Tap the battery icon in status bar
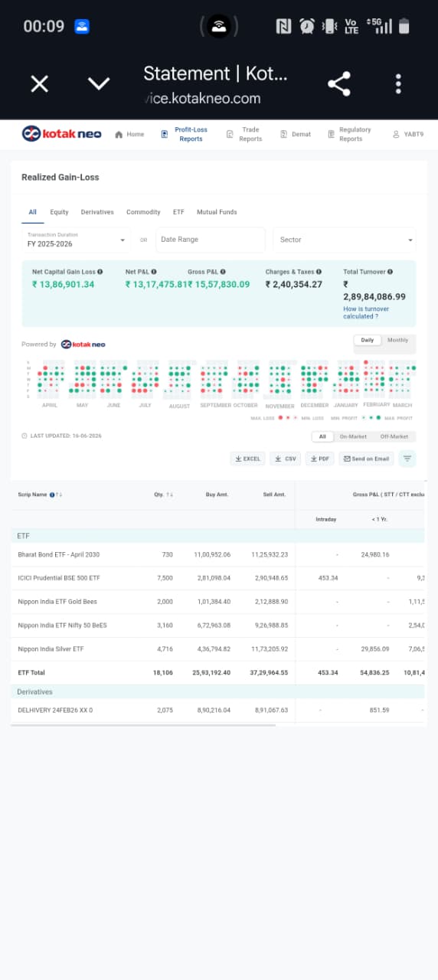 pos(404,26)
